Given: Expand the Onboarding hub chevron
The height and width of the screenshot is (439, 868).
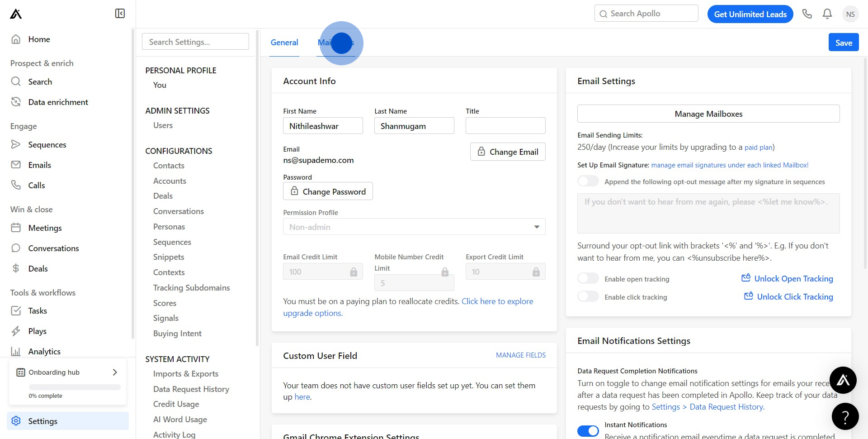Looking at the screenshot, I should click(115, 372).
